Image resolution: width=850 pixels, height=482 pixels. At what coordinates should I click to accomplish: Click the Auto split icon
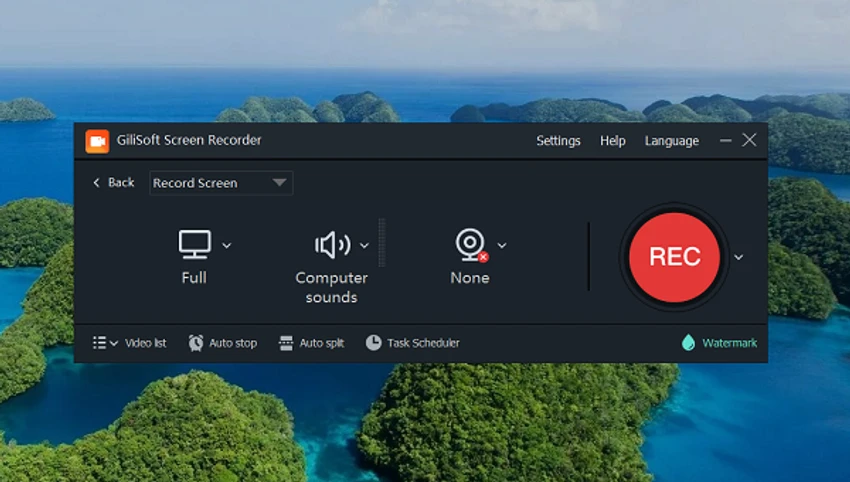286,343
